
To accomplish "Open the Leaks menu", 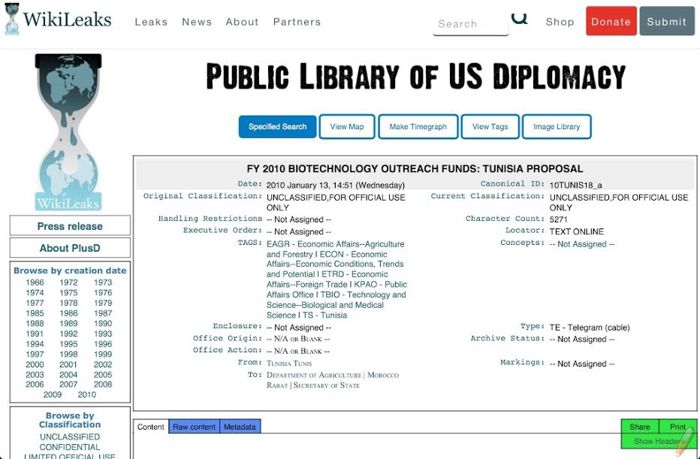I will click(151, 22).
